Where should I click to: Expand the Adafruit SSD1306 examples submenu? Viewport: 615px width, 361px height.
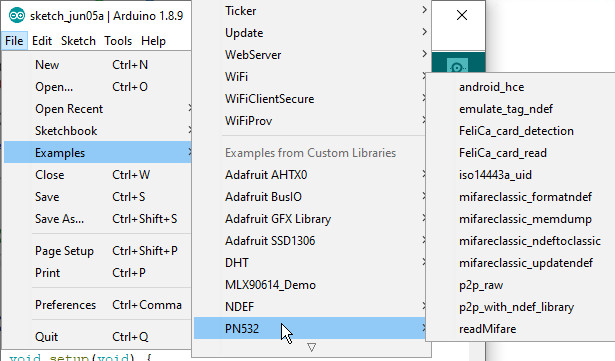pos(310,241)
